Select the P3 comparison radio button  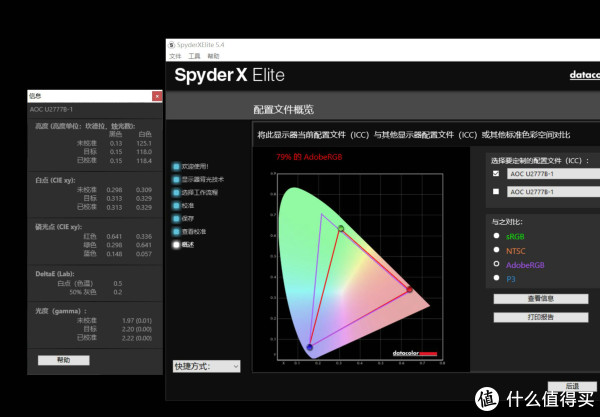(496, 278)
